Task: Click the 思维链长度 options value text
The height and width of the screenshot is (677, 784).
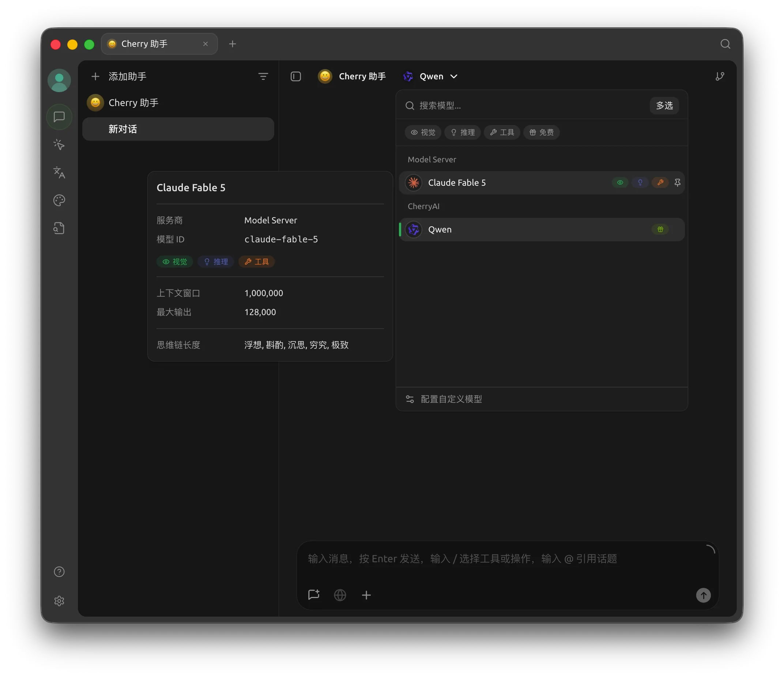Action: click(296, 345)
